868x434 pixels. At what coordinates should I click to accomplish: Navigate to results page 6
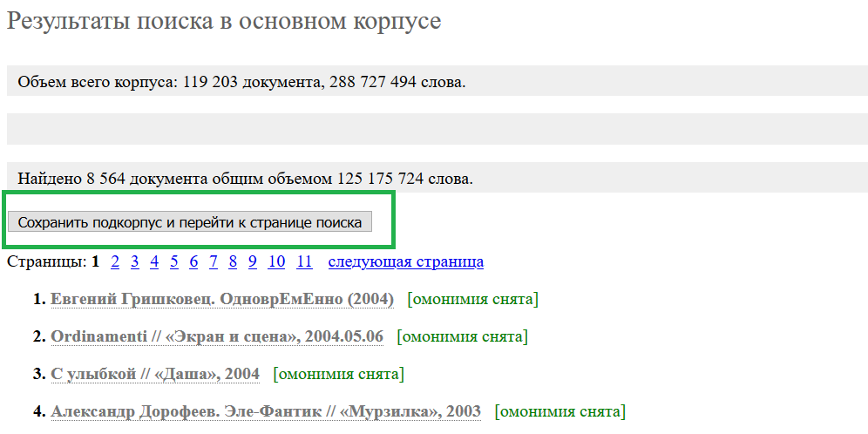[193, 261]
